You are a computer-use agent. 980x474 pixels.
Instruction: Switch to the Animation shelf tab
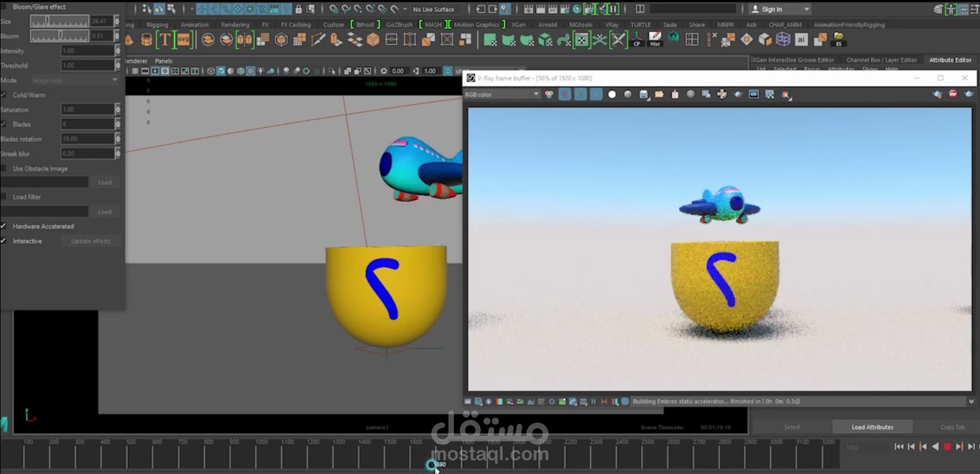pyautogui.click(x=194, y=25)
